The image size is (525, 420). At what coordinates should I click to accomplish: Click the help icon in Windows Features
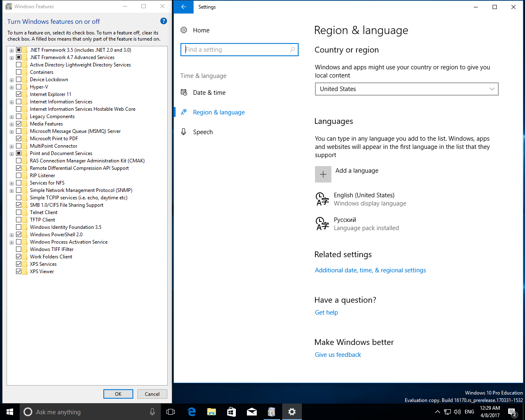(164, 21)
